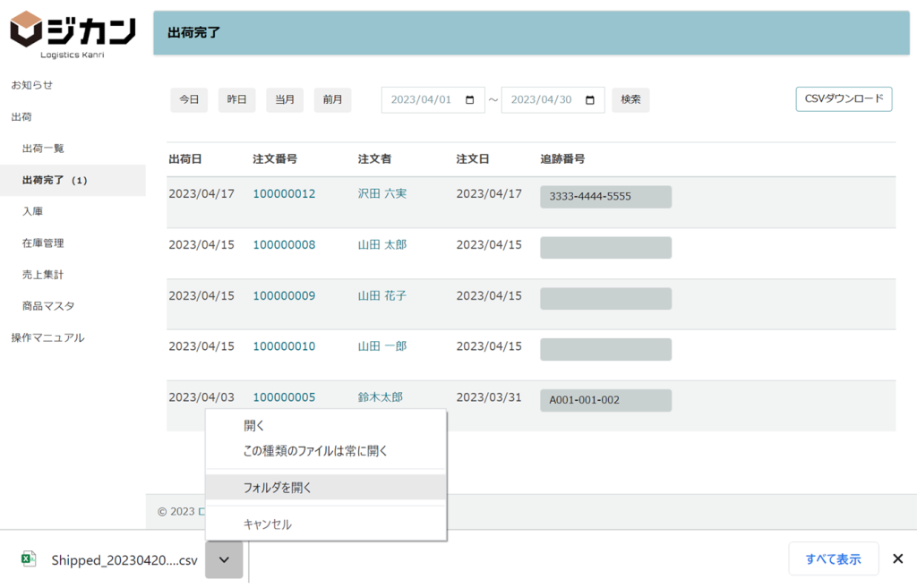
Task: Click キャンセル in the download menu
Action: [267, 524]
